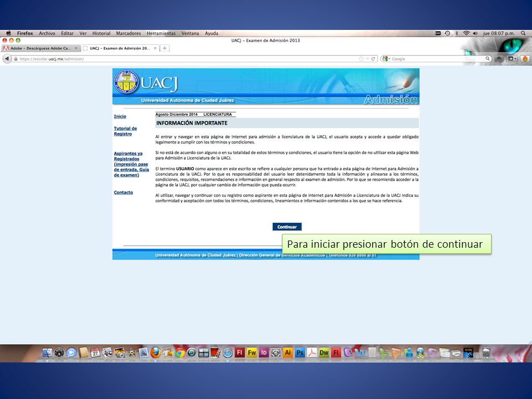
Task: Click the address bar URL field
Action: click(x=187, y=59)
